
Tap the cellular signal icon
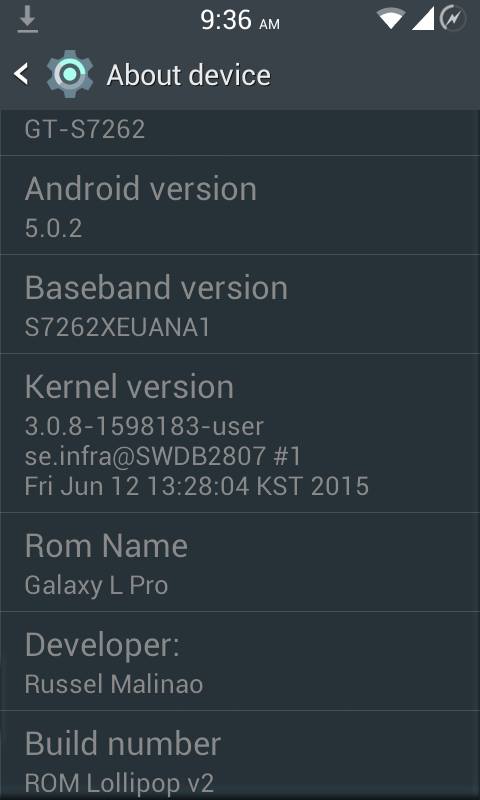423,19
